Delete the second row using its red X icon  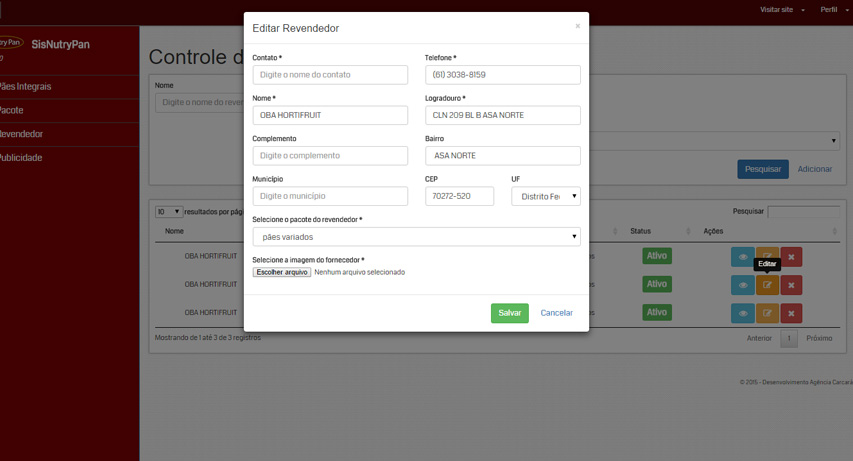coord(791,285)
